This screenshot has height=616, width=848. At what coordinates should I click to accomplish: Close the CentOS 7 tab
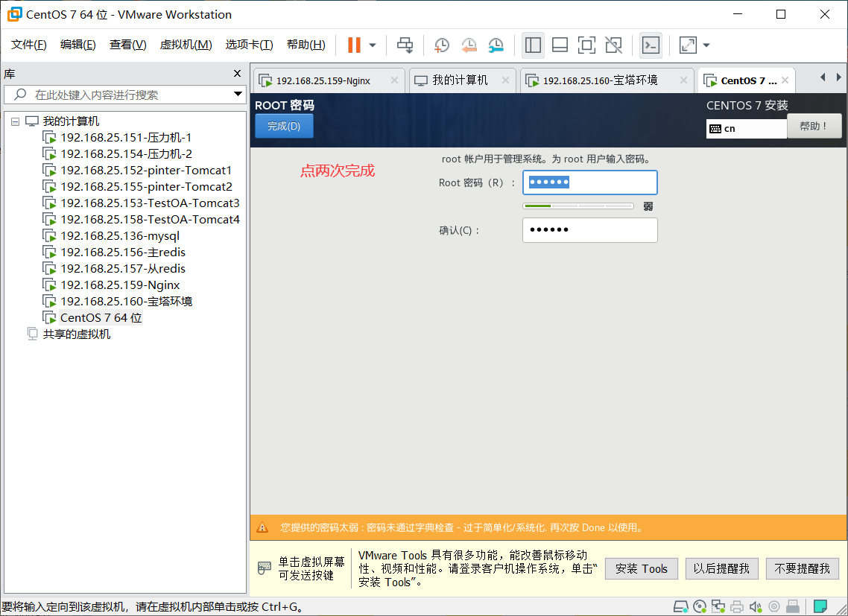785,80
